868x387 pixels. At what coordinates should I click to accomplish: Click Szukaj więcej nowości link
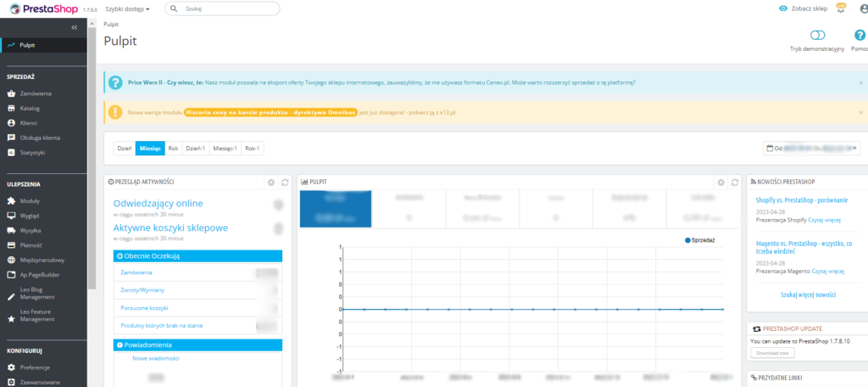point(808,294)
